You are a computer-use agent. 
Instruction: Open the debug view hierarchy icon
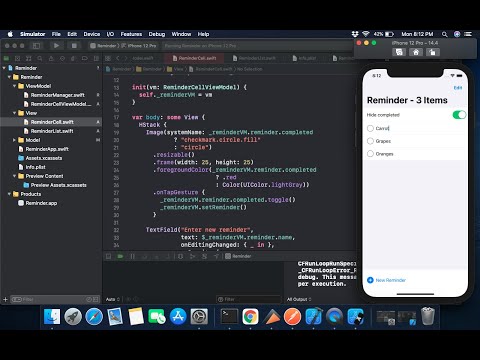click(180, 256)
